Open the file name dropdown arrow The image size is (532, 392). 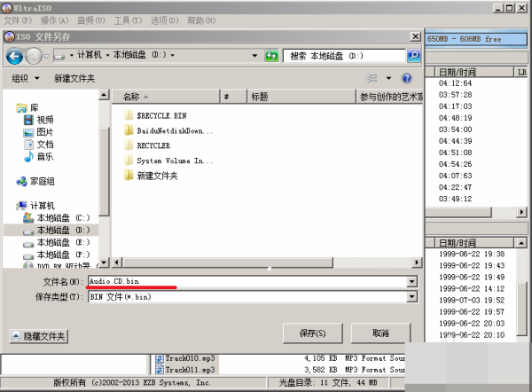(412, 281)
